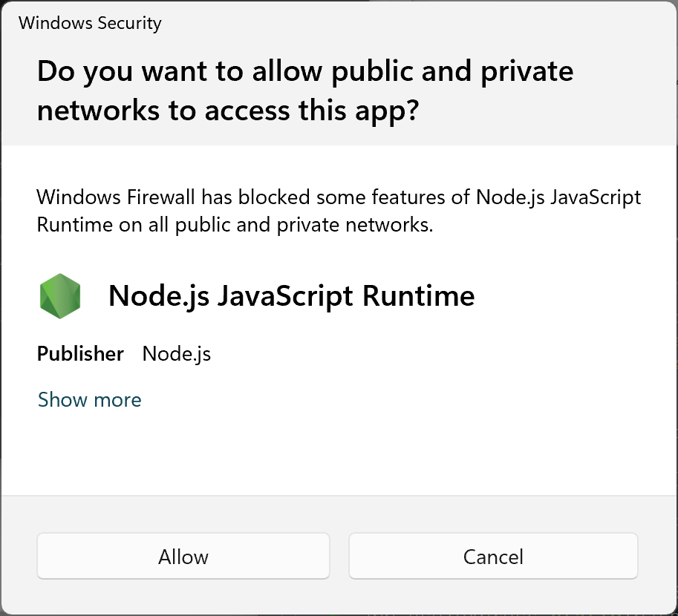Expand details with Show more
This screenshot has height=616, width=678.
(90, 399)
